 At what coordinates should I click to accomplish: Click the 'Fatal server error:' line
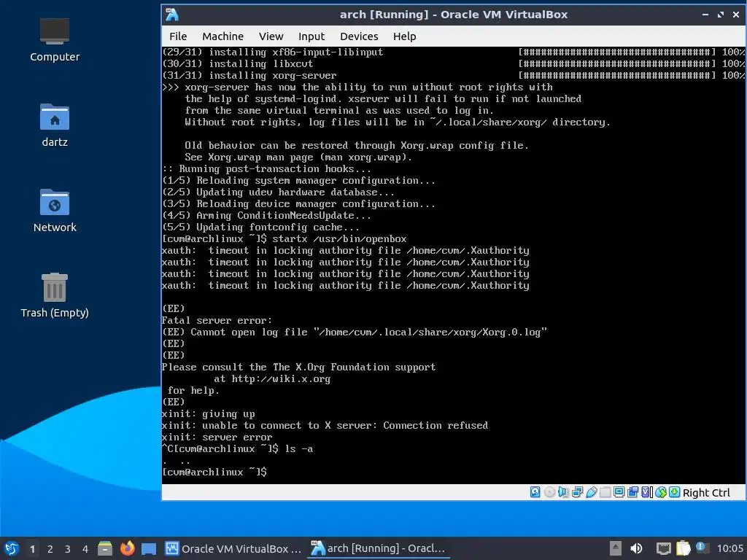(x=217, y=321)
